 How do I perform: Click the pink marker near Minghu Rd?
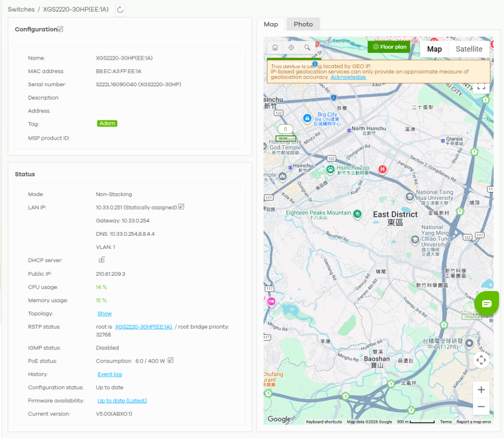click(271, 301)
